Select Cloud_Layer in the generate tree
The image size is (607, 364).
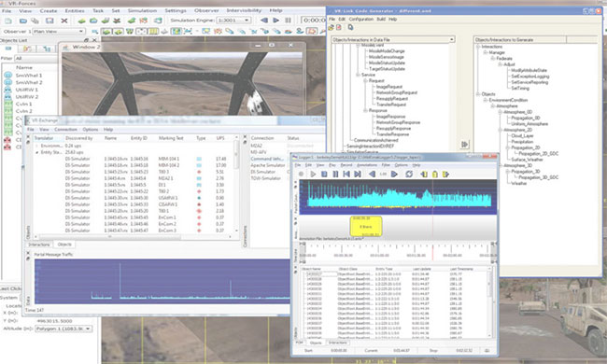point(522,135)
